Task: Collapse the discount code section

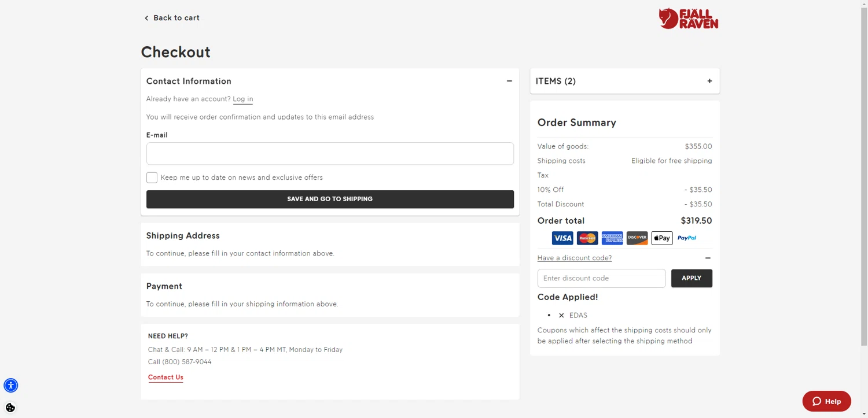Action: point(708,258)
